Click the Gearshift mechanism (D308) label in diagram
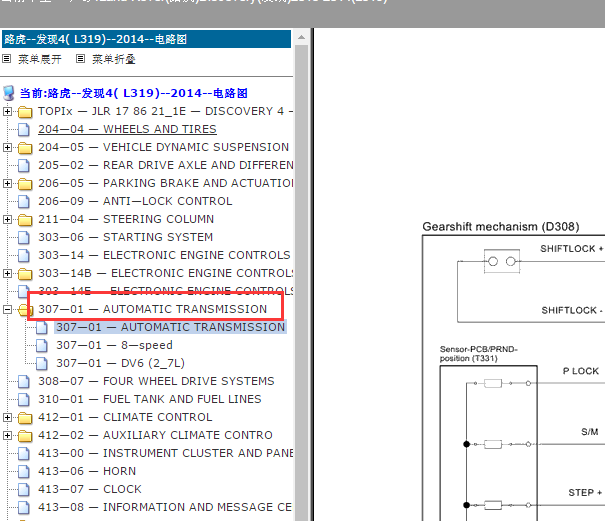Screen dimensions: 605x521 pyautogui.click(x=501, y=227)
